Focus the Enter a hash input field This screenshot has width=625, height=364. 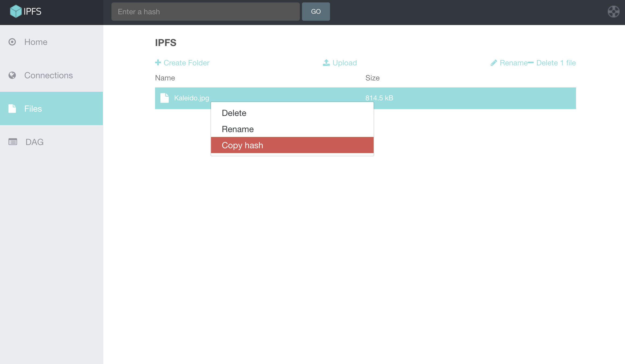[x=205, y=12]
